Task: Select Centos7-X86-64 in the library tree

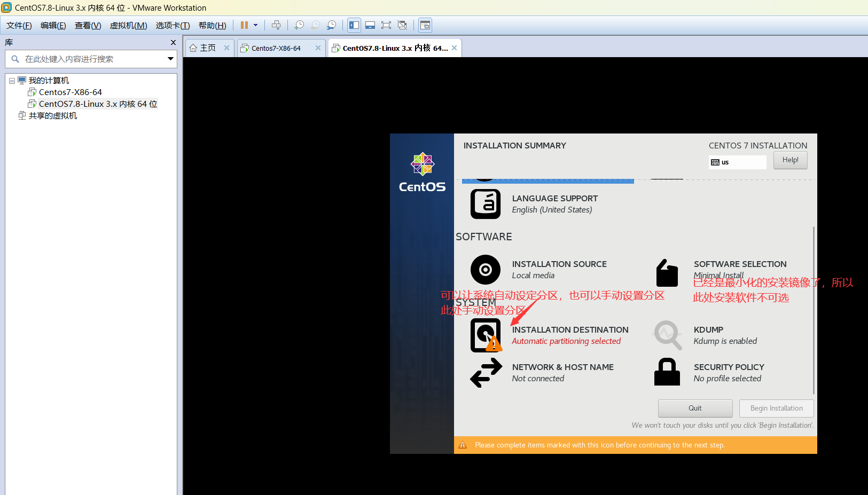Action: pyautogui.click(x=70, y=92)
